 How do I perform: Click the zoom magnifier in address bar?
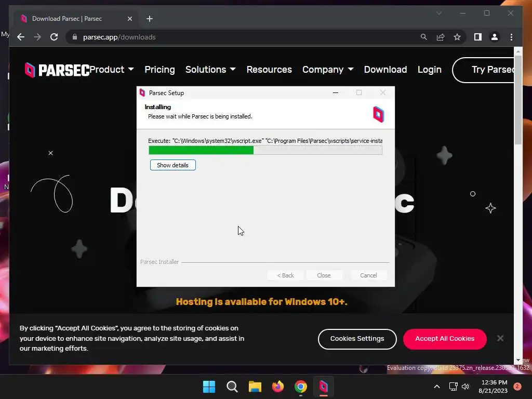click(x=424, y=37)
